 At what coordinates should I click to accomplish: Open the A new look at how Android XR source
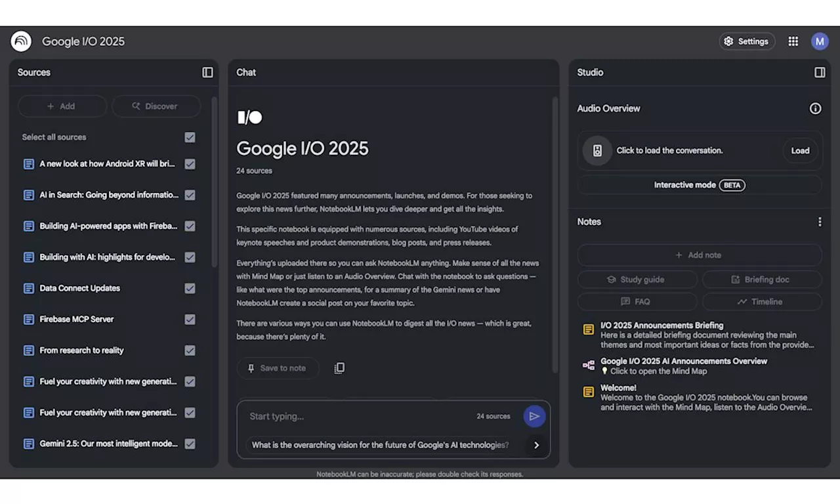[108, 164]
